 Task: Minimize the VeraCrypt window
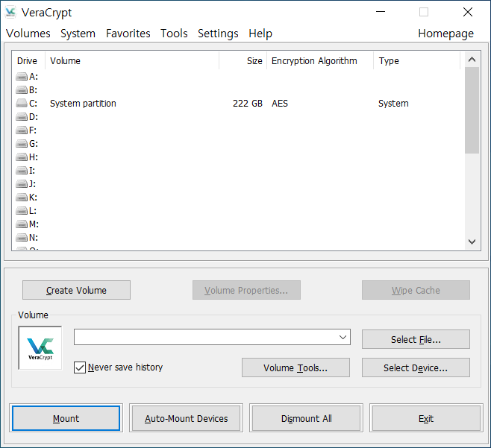coord(381,12)
